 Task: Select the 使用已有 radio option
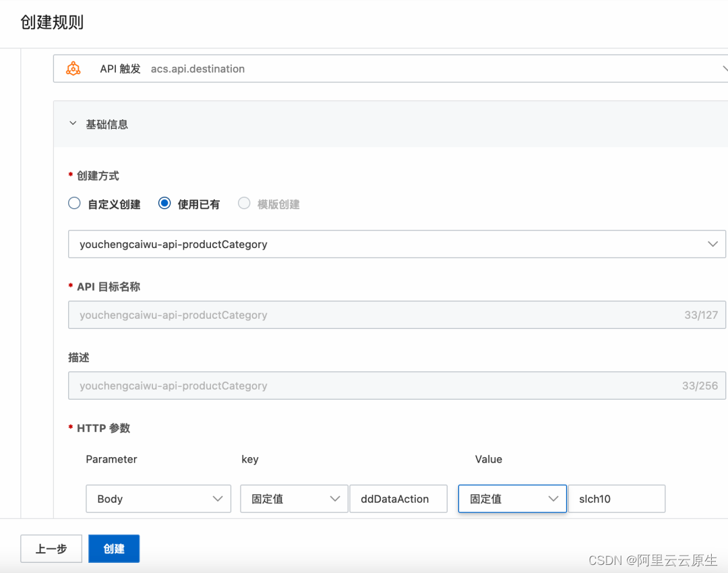coord(164,204)
